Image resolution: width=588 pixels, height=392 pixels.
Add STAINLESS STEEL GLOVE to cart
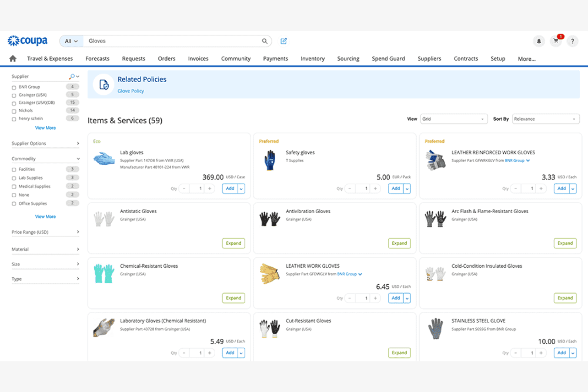tap(561, 353)
